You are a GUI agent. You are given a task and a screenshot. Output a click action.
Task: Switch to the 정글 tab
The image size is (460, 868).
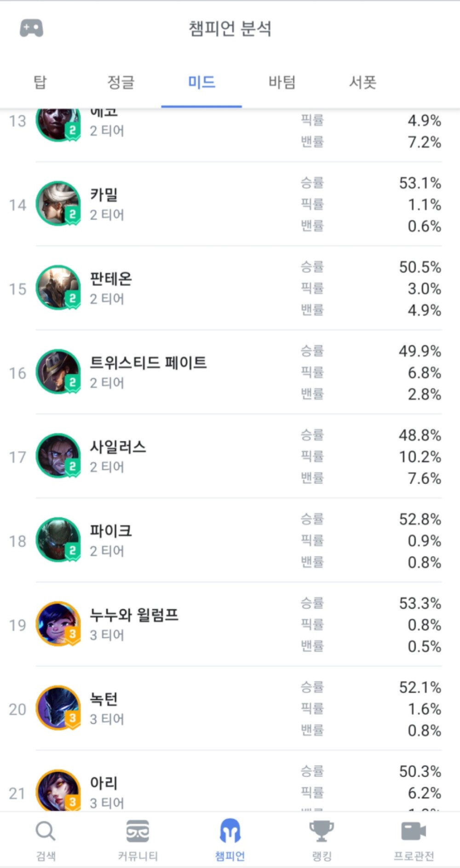[x=121, y=83]
